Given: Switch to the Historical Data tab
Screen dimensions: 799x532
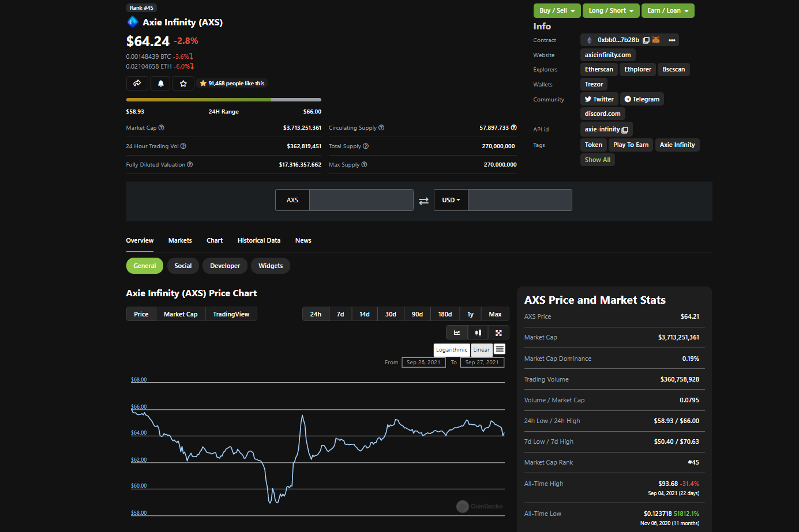Looking at the screenshot, I should click(x=259, y=240).
